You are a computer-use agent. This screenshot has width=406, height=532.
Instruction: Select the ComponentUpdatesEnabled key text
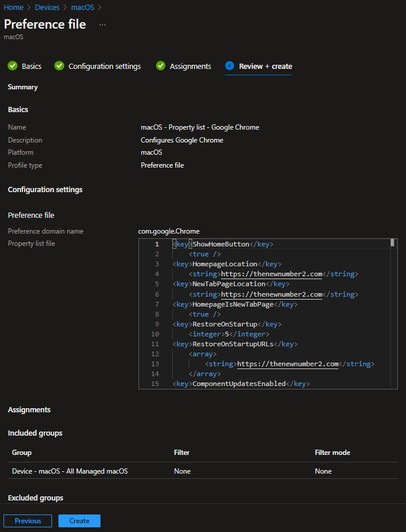pos(239,384)
